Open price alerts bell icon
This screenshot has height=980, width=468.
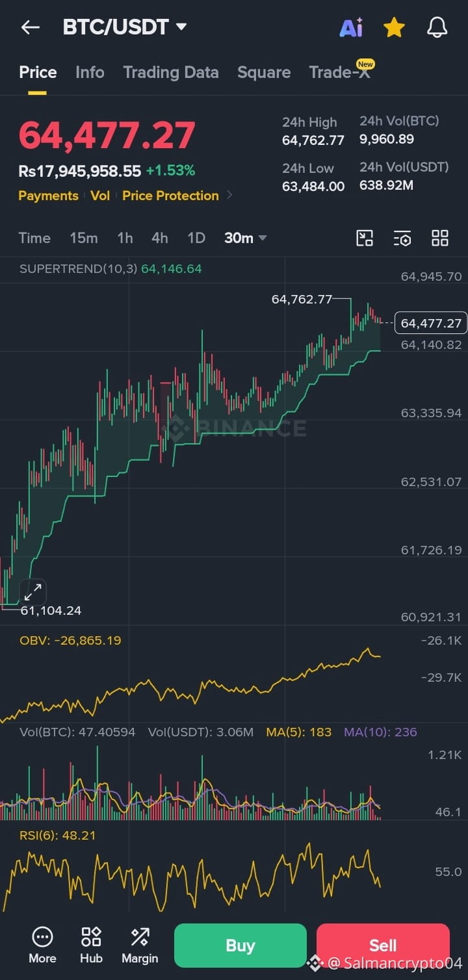437,27
